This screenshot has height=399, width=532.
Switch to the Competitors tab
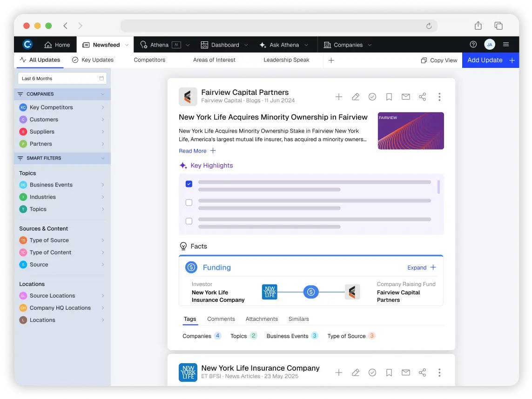pos(149,60)
